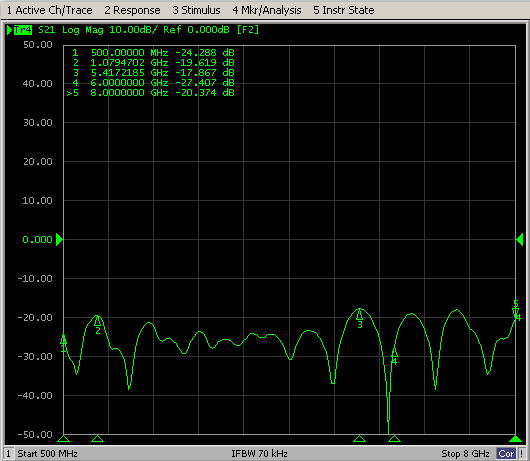This screenshot has width=530, height=461.
Task: Open the Stimulus menu
Action: (196, 10)
